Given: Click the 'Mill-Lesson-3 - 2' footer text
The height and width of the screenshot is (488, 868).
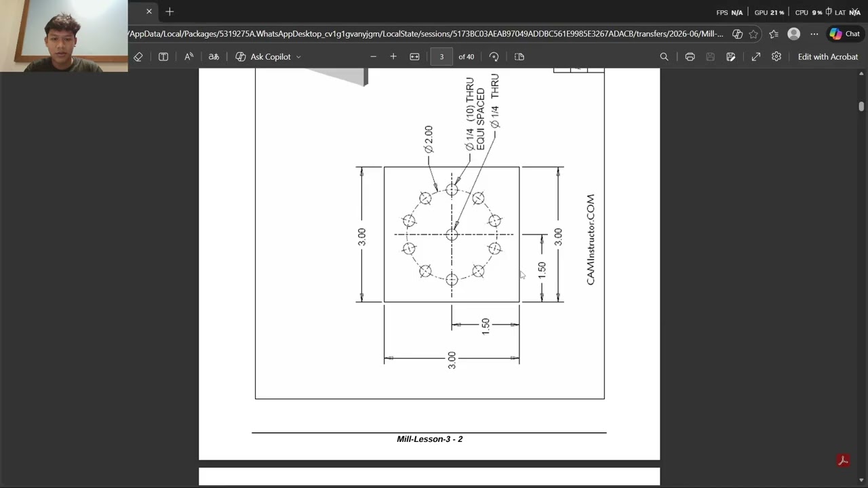Looking at the screenshot, I should pyautogui.click(x=430, y=439).
